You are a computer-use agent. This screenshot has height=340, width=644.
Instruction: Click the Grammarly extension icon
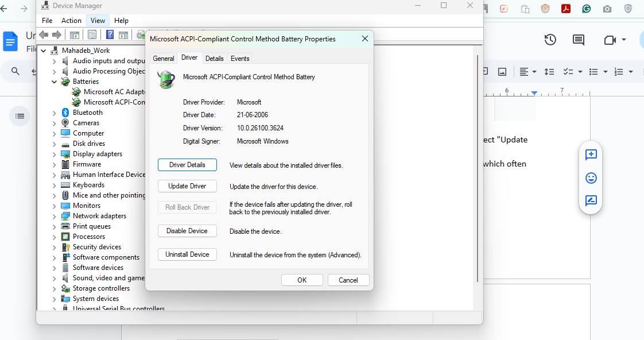(x=586, y=9)
